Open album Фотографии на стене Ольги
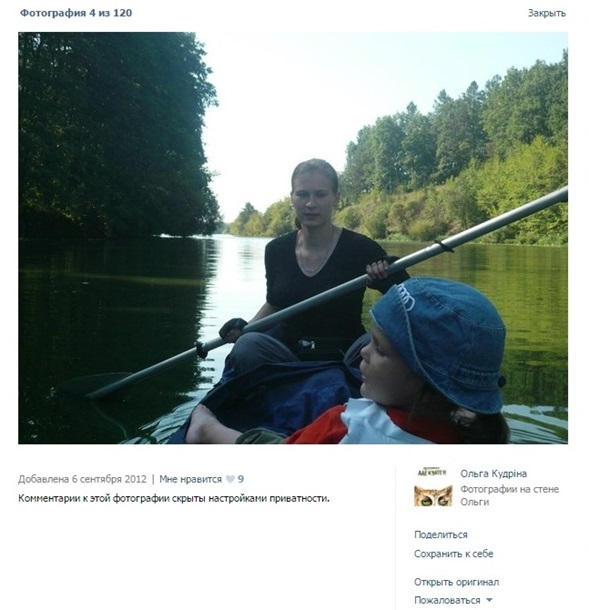The width and height of the screenshot is (589, 610). click(509, 495)
